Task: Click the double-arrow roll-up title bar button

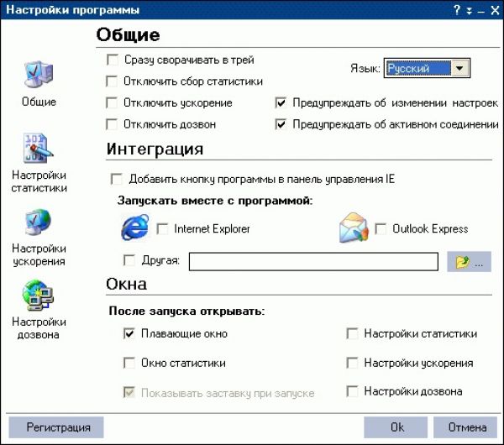Action: [x=470, y=11]
